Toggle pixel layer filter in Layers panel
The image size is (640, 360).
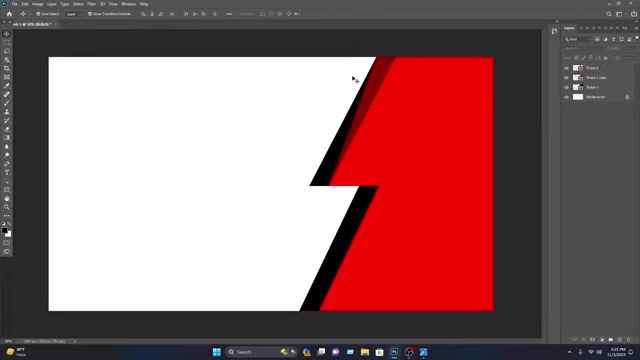tap(597, 39)
